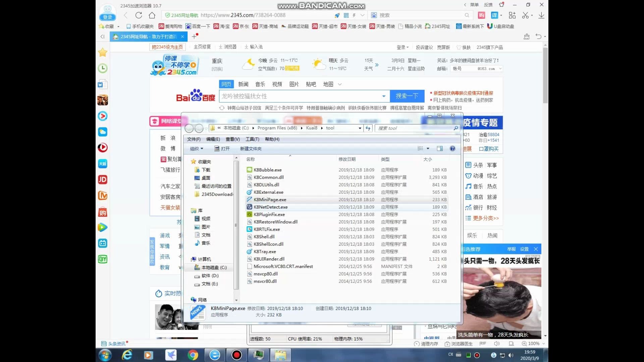The width and height of the screenshot is (644, 362).
Task: Open the Word document icon in the sidebar
Action: coord(103,84)
